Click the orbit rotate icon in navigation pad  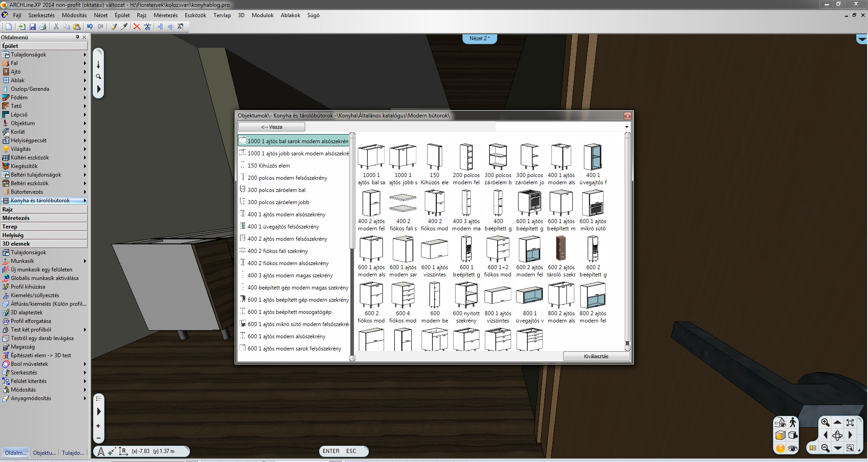pyautogui.click(x=837, y=435)
